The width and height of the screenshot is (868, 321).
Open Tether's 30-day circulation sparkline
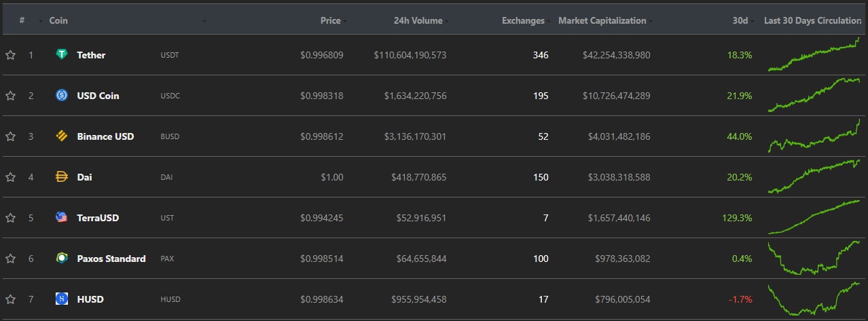coord(814,55)
